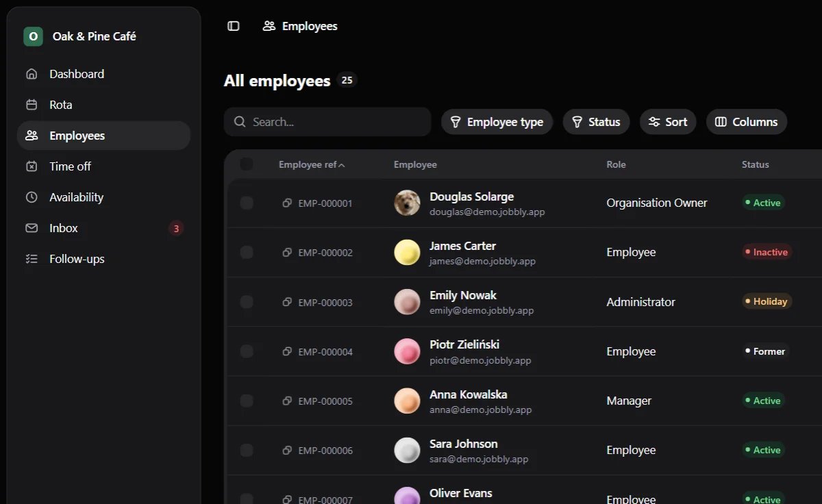Screen dimensions: 822x504
Task: Open the Inbox page
Action: pos(103,228)
